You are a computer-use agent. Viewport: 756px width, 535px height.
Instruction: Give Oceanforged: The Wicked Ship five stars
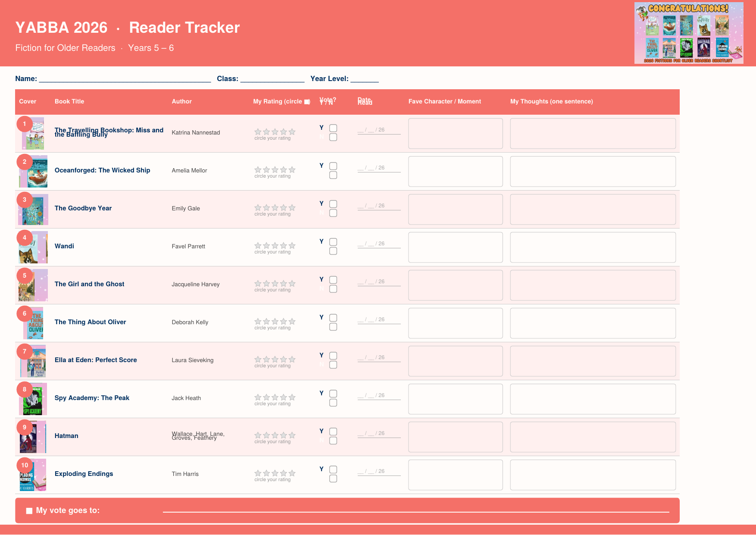292,170
